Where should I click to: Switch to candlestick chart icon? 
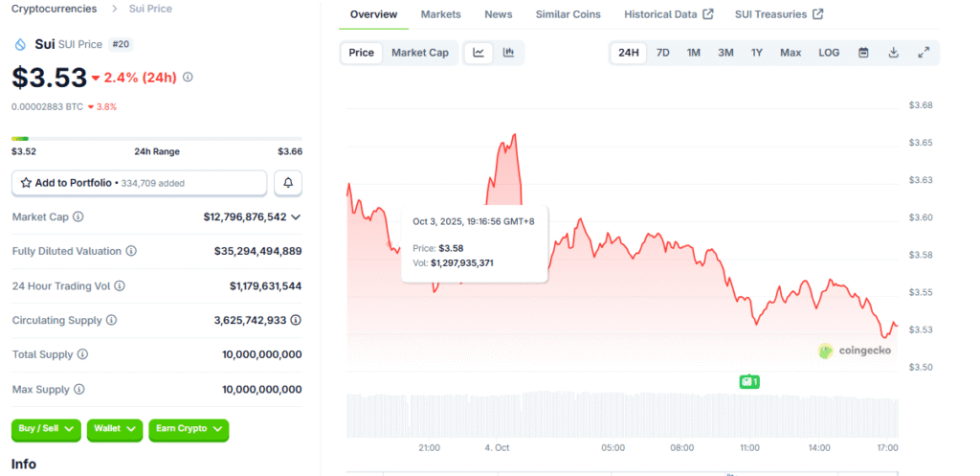tap(509, 53)
